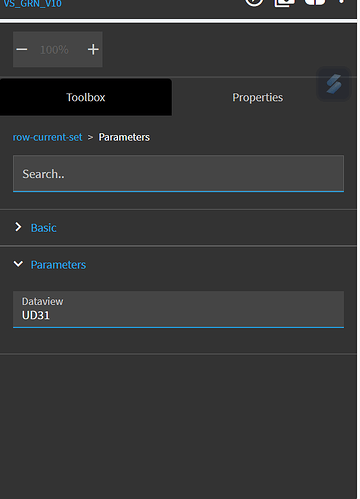The width and height of the screenshot is (360, 499).
Task: Click the zoom in plus icon
Action: coord(93,50)
